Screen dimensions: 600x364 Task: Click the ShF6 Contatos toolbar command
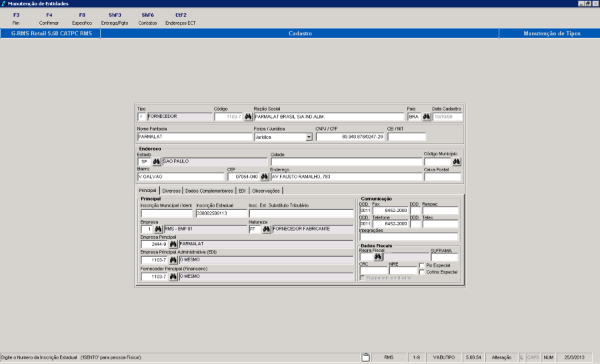click(x=148, y=19)
